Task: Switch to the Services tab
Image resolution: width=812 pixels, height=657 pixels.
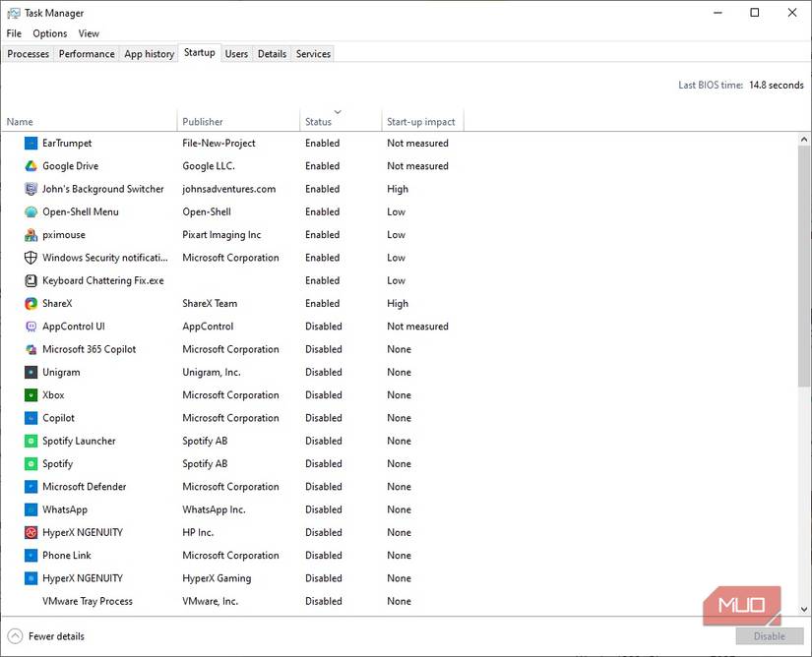Action: pyautogui.click(x=312, y=54)
